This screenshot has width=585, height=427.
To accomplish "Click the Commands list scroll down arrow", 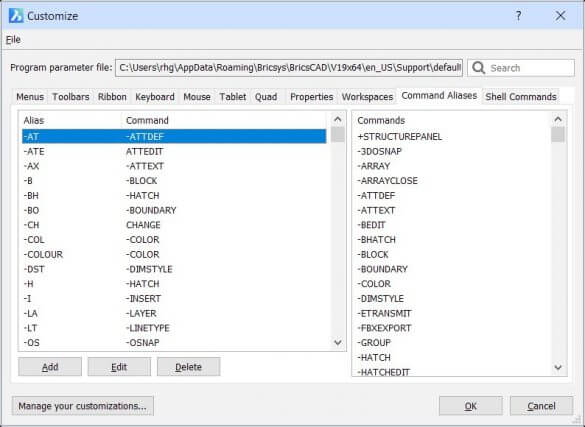I will pyautogui.click(x=558, y=367).
